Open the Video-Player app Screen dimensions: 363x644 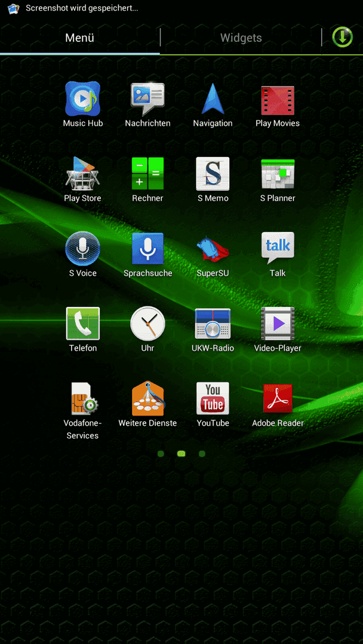[x=278, y=324]
